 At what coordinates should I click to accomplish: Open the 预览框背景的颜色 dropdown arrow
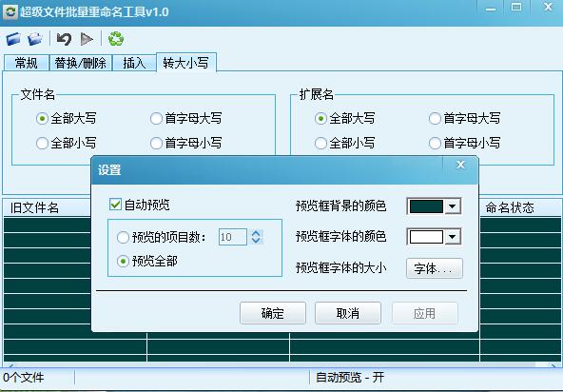click(453, 206)
